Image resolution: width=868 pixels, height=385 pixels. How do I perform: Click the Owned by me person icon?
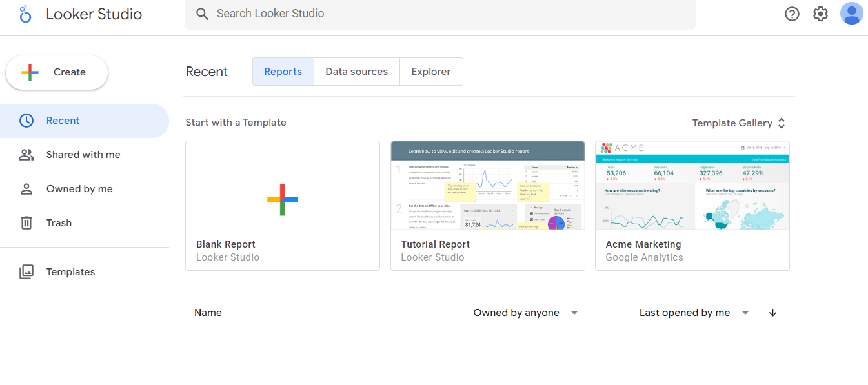(x=26, y=189)
